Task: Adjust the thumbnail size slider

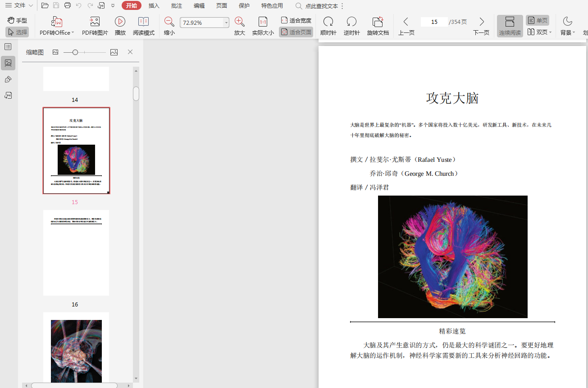Action: [x=75, y=52]
